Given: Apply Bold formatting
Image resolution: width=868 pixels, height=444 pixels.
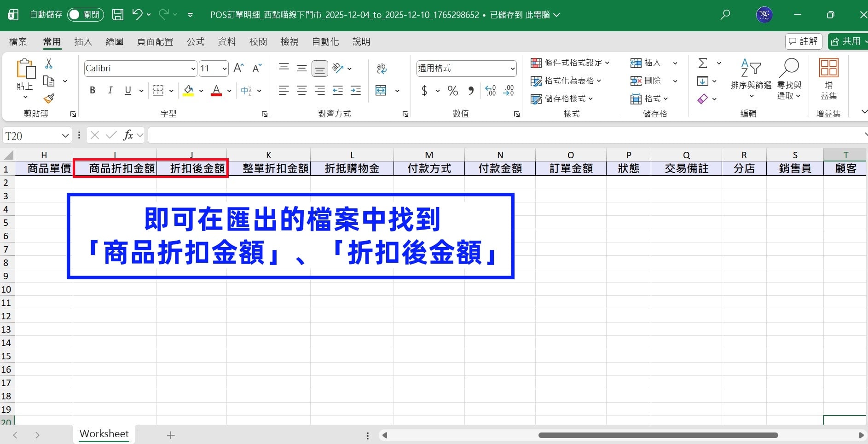Looking at the screenshot, I should [93, 90].
